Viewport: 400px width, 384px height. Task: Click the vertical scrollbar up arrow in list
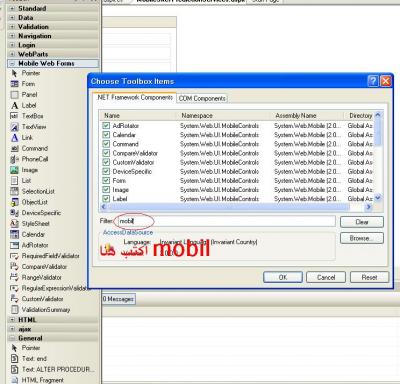click(x=378, y=115)
